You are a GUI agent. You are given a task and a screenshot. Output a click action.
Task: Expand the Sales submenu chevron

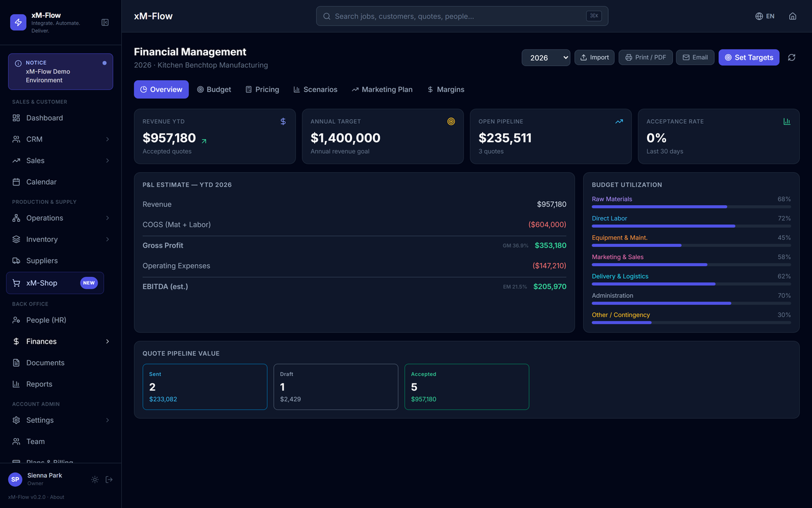107,161
